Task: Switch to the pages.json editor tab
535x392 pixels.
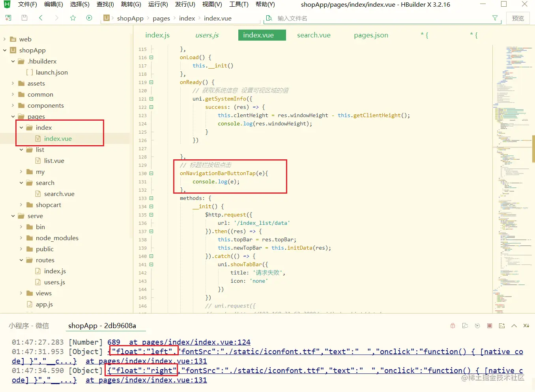Action: click(x=371, y=35)
